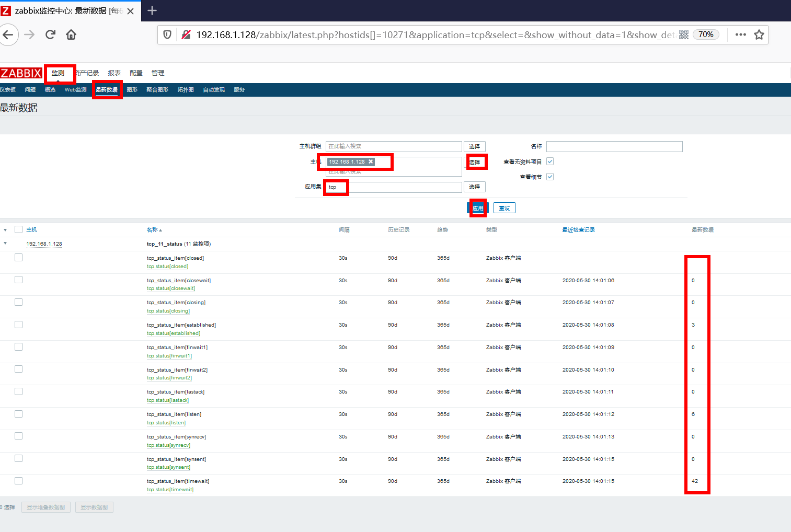Open the tcp.status[timewait] key link
The image size is (791, 532).
[170, 490]
